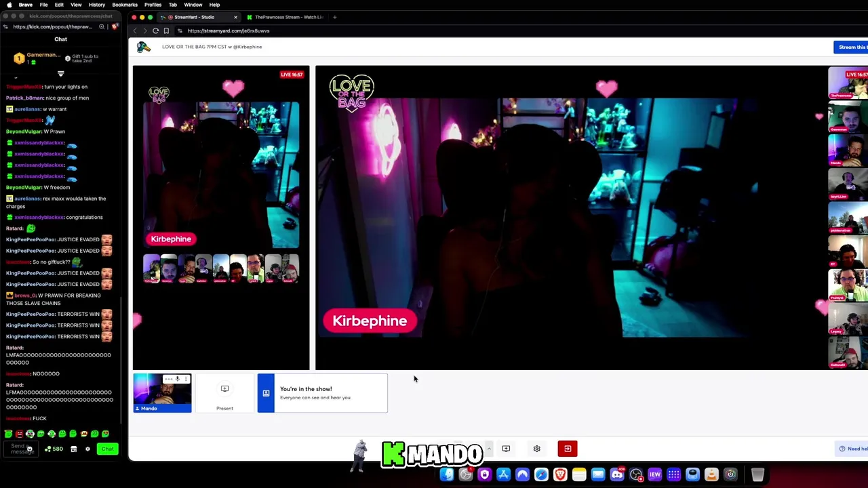The image size is (868, 488).
Task: Click Gift 1 sub to take 2nd
Action: click(82, 58)
